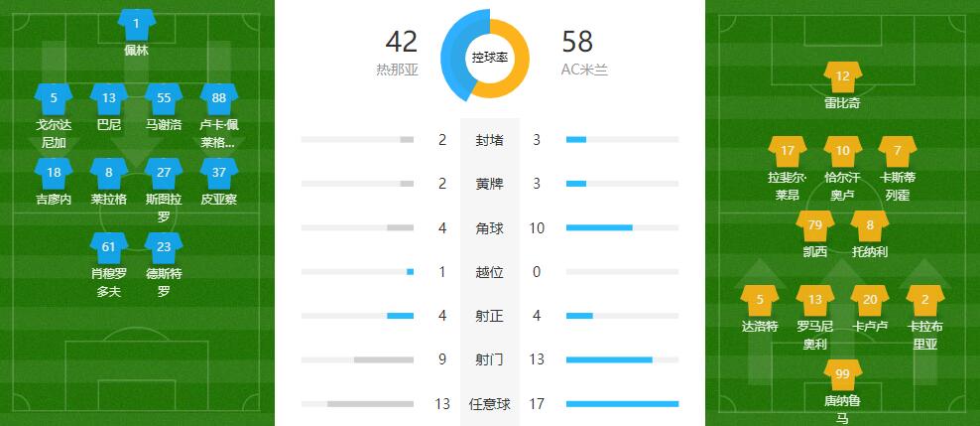The width and height of the screenshot is (980, 426).
Task: Click AC Milan's 任意球 free kick bar
Action: coord(622,404)
